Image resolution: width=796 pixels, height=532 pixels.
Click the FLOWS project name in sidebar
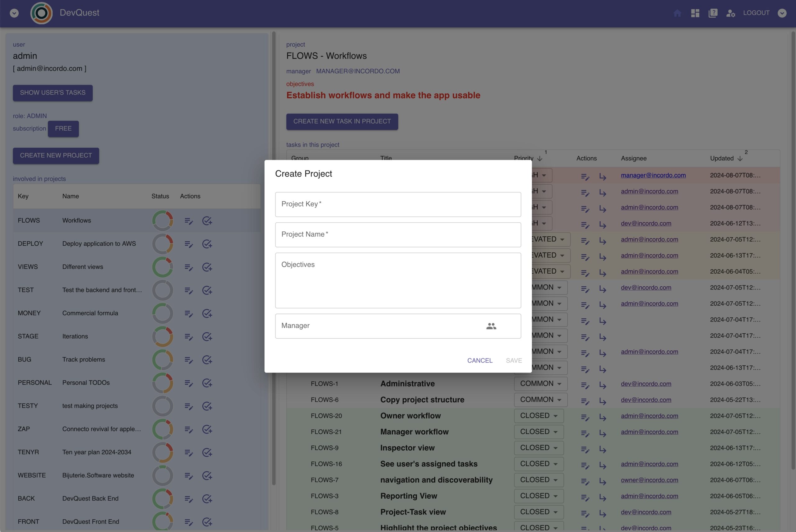tap(76, 220)
